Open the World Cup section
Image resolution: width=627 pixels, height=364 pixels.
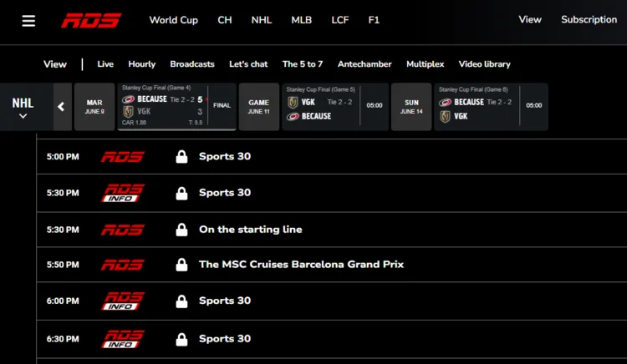point(174,20)
